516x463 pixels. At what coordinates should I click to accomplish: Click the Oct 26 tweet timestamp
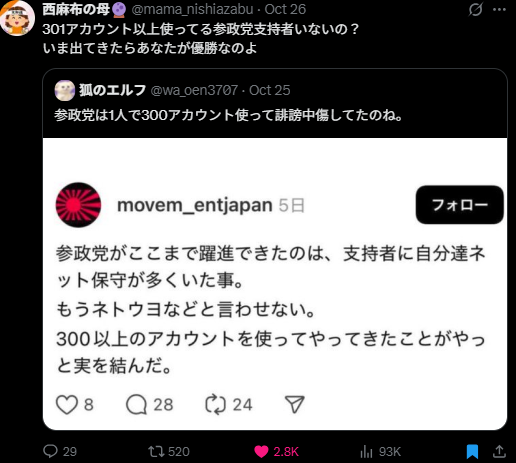point(285,9)
